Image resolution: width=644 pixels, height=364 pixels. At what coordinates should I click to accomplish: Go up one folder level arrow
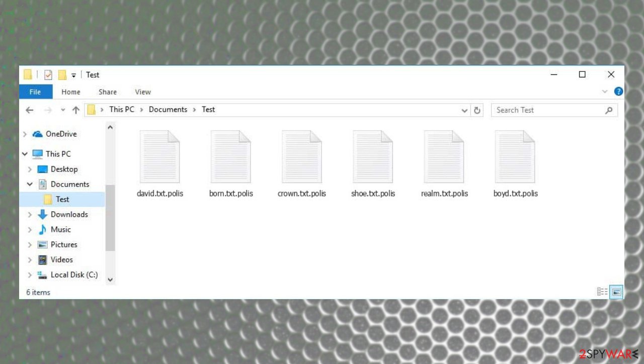tap(76, 110)
